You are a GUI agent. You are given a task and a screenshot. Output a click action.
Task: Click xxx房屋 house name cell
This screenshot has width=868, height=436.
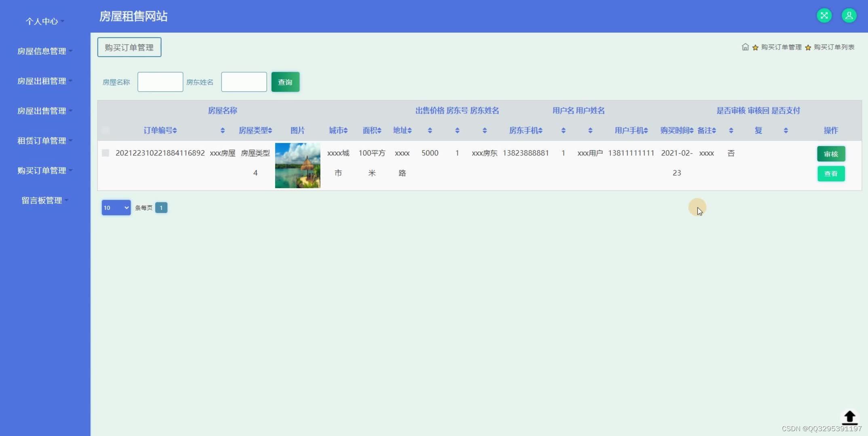click(223, 153)
